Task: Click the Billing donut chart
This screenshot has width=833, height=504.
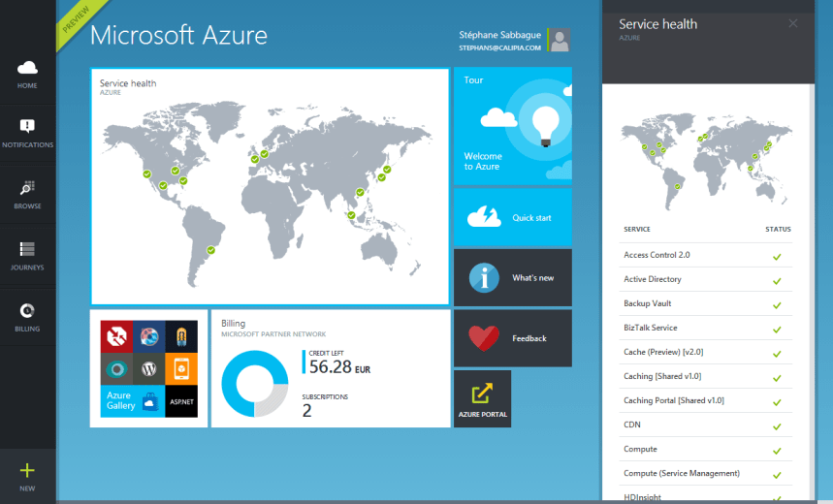Action: coord(255,384)
